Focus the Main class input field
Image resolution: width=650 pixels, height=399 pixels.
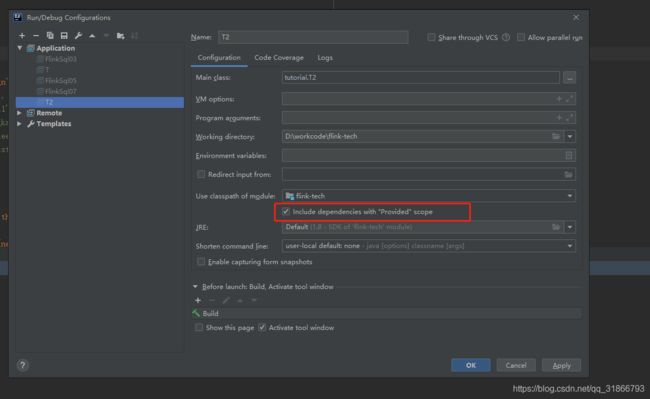click(x=420, y=77)
